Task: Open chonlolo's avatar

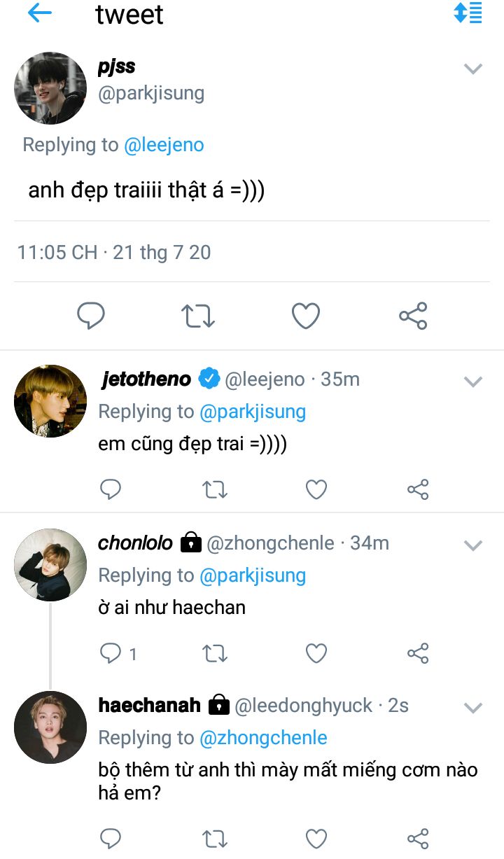Action: [x=50, y=565]
